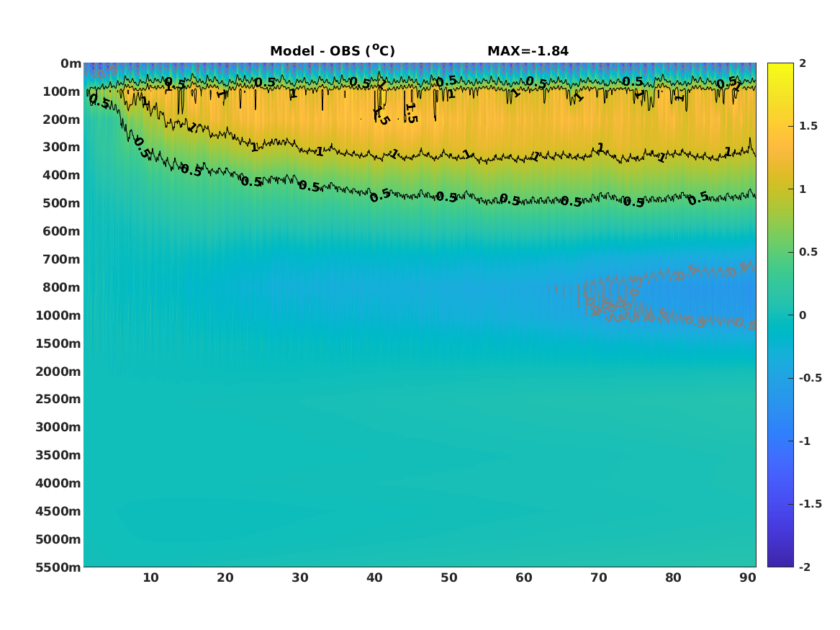
Task: Click the x-axis tick label 70
Action: 599,577
